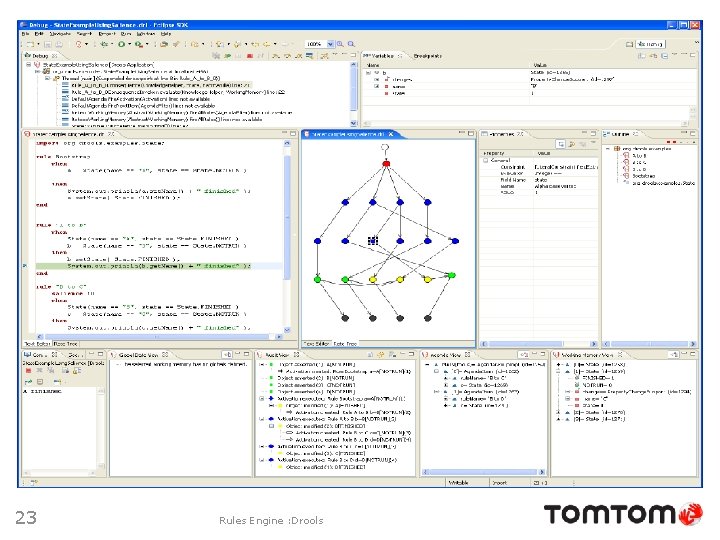The height and width of the screenshot is (540, 720).
Task: Switch to the Variables tab
Action: pos(382,56)
